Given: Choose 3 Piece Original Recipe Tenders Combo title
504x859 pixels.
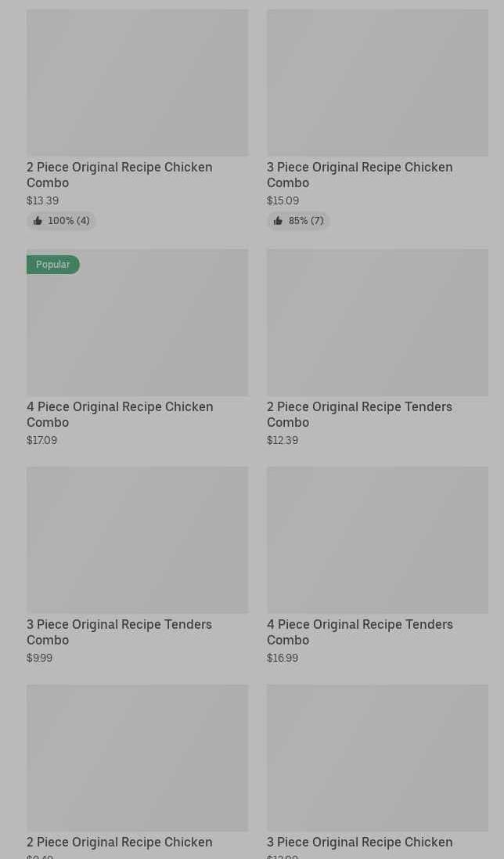Looking at the screenshot, I should pos(119,632).
